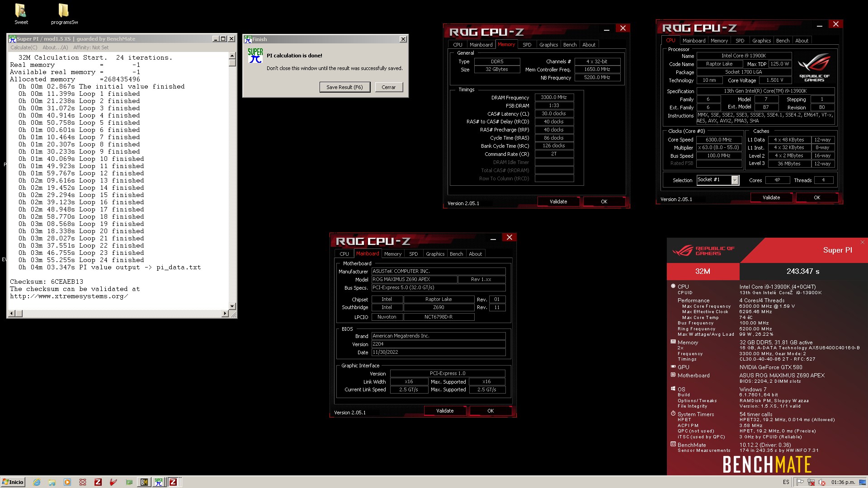Click the green card taskbar icon
Image resolution: width=868 pixels, height=488 pixels.
(129, 482)
